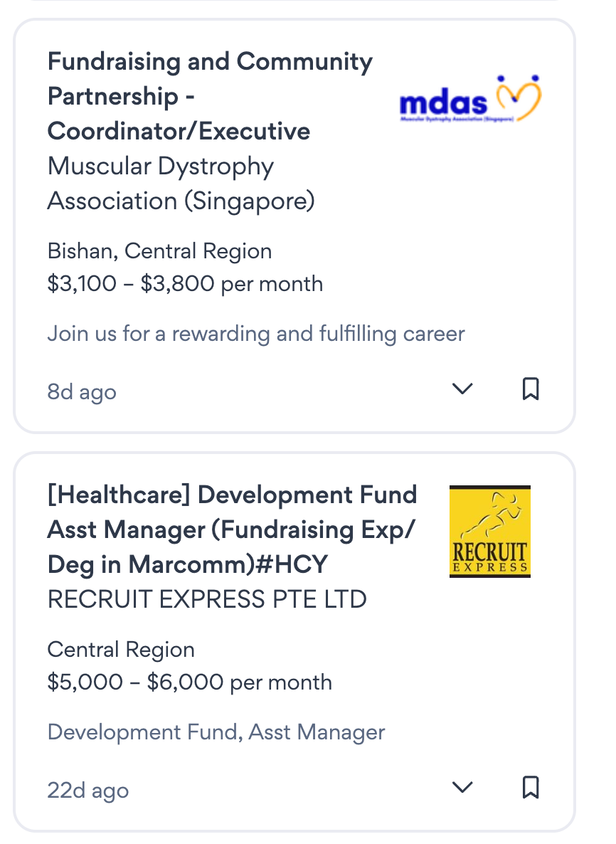Click the "8d ago" posting date

coord(82,392)
